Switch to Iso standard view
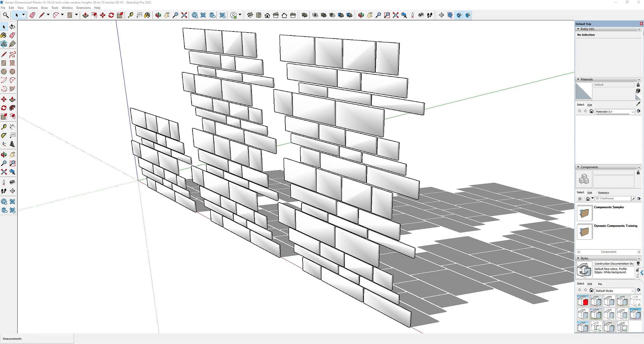The height and width of the screenshot is (344, 644). [250, 15]
